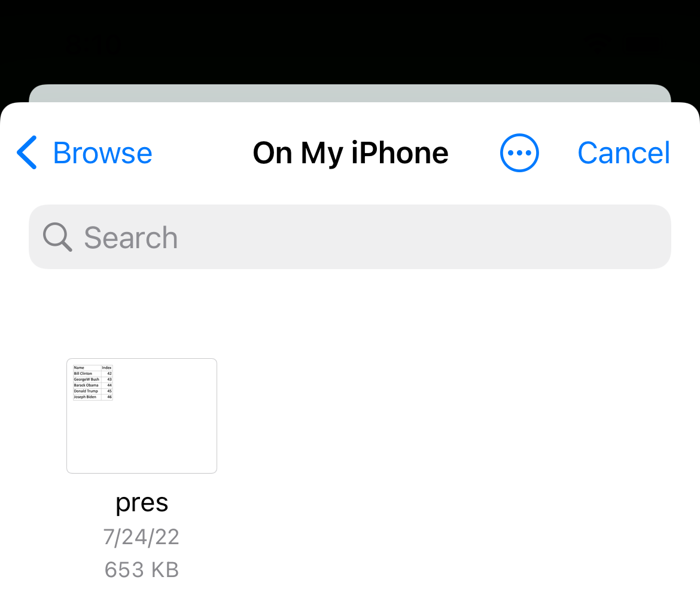Collapse the picker sheet using Cancel
Image resolution: width=700 pixels, height=598 pixels.
(x=623, y=152)
